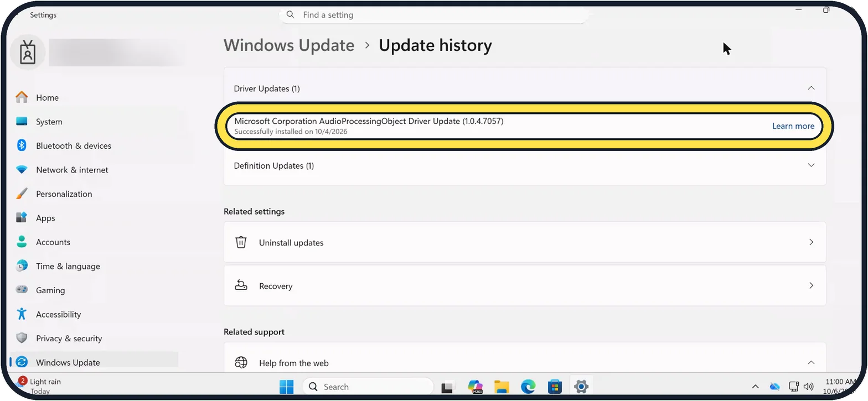This screenshot has height=401, width=868.
Task: Open Bluetooth & devices settings
Action: 94,146
